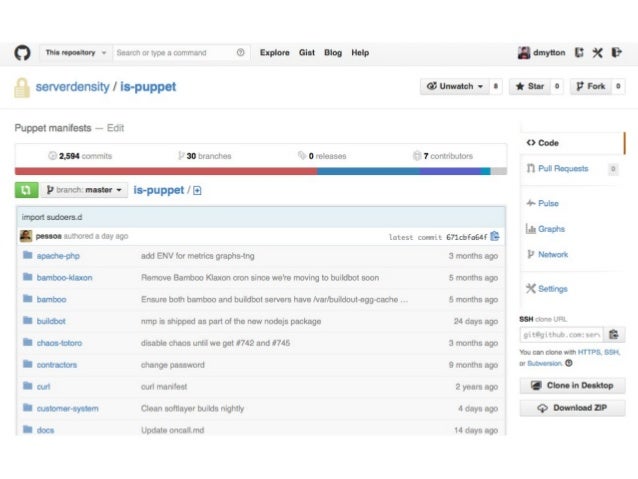
Task: Click the blue segment of the language bar
Action: click(x=369, y=171)
